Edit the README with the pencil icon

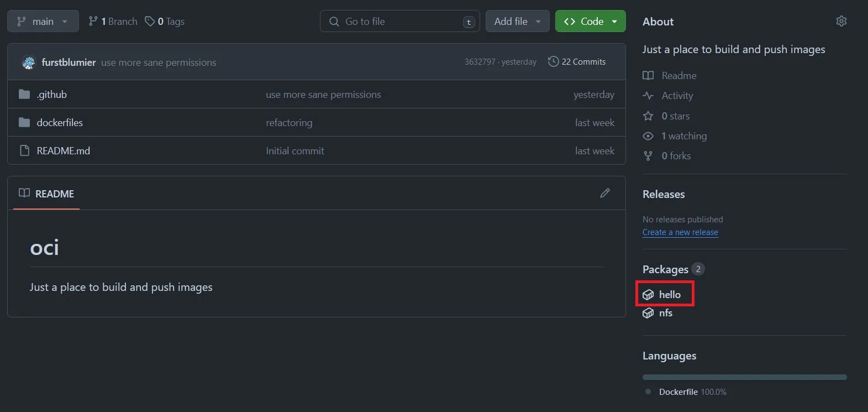click(x=605, y=193)
